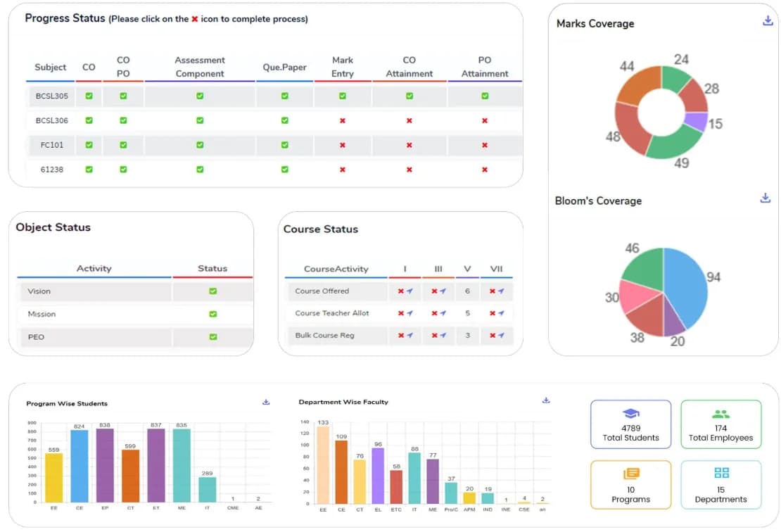The image size is (781, 532).
Task: Click the BCSL306 subject cell
Action: pos(52,120)
